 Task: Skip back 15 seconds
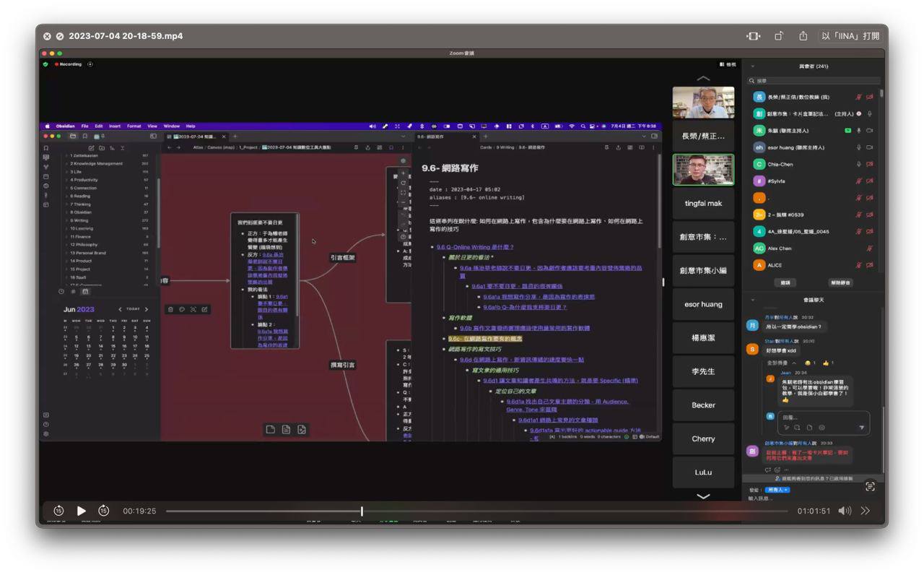[58, 511]
